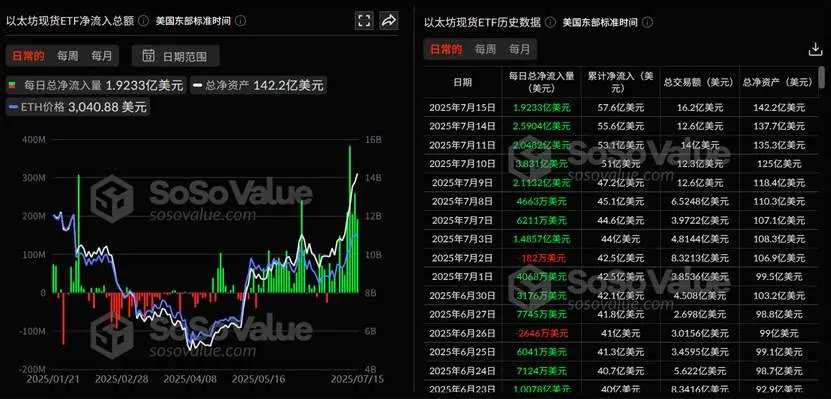Click the calendar icon in 日期范围
The width and height of the screenshot is (831, 399).
[x=149, y=55]
